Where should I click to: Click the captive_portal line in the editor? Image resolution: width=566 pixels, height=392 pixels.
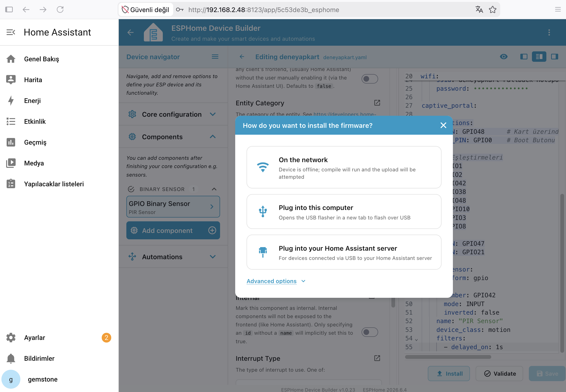pyautogui.click(x=449, y=106)
